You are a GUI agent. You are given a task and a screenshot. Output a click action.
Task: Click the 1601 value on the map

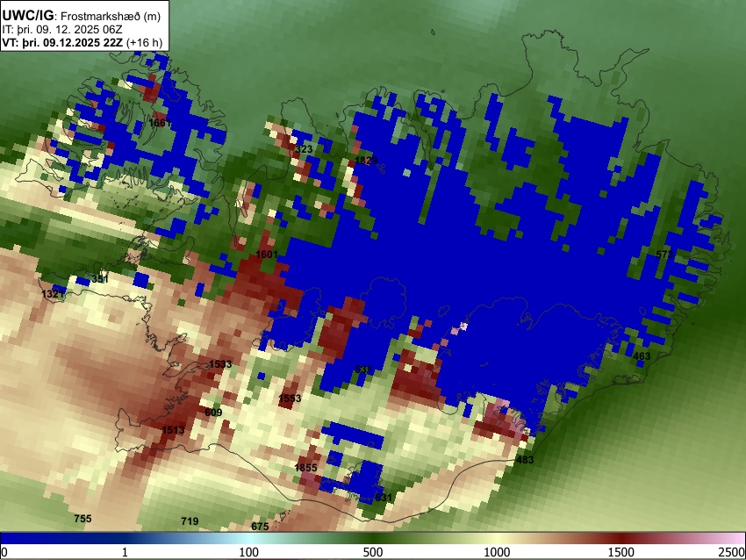(x=267, y=254)
